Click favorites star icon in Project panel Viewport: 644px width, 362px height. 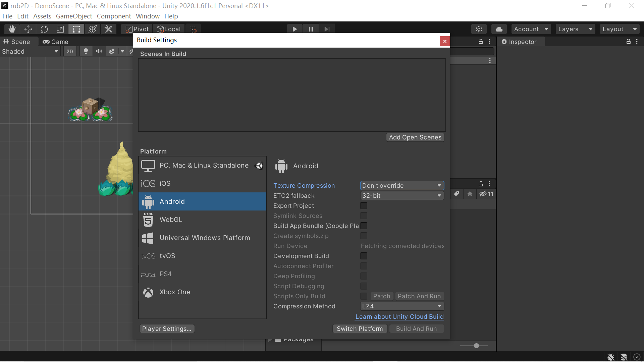point(470,194)
